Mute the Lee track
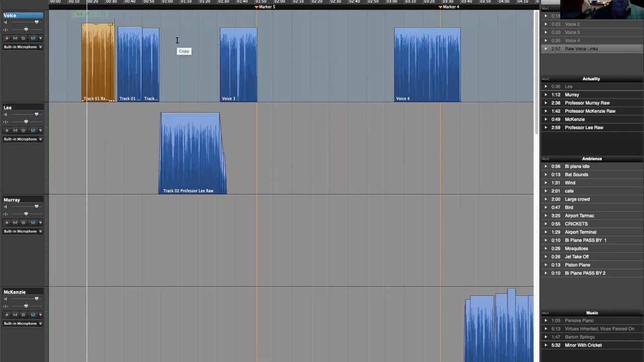644x362 pixels. [x=15, y=130]
